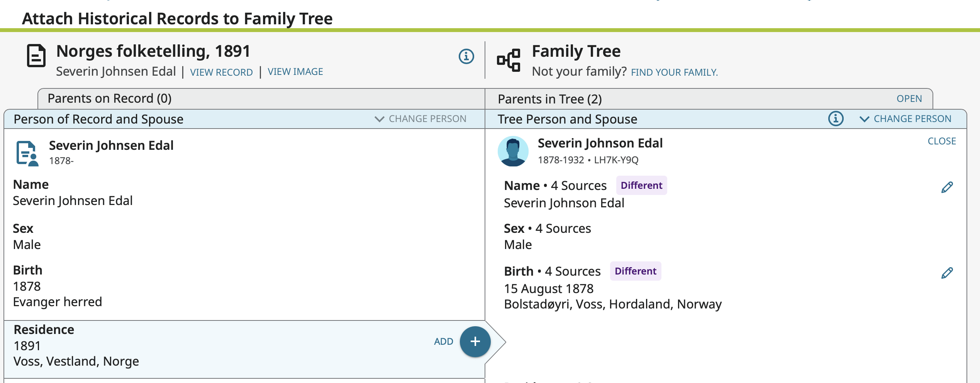Expand Change Person on the record side

[420, 119]
